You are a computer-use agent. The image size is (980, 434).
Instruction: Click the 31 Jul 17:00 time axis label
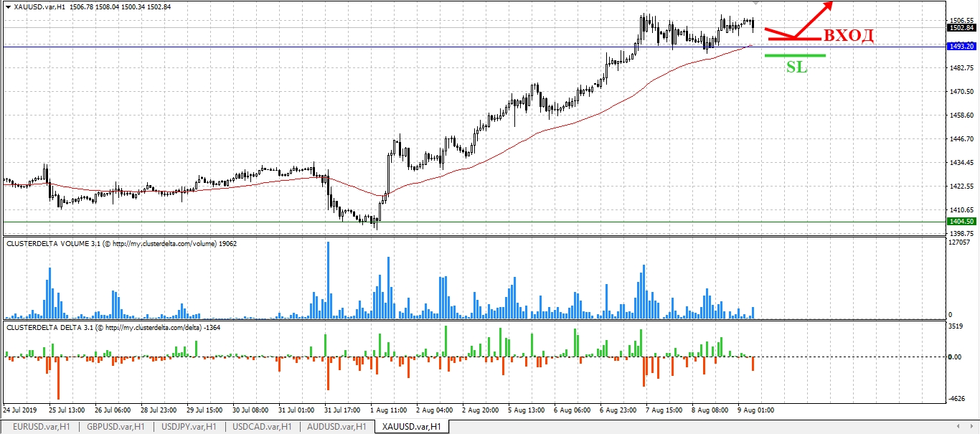342,410
